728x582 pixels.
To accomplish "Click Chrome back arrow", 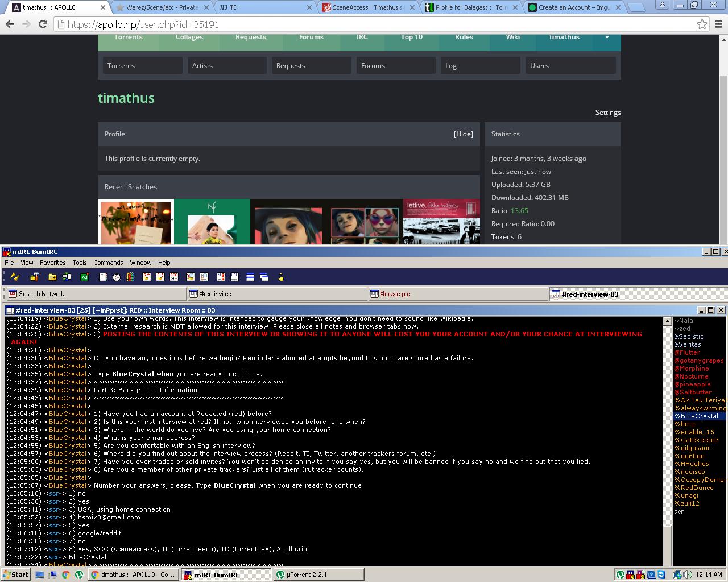I will coord(10,24).
